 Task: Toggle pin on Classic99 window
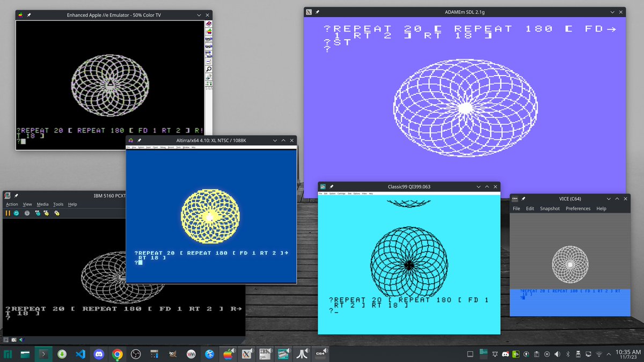click(331, 187)
